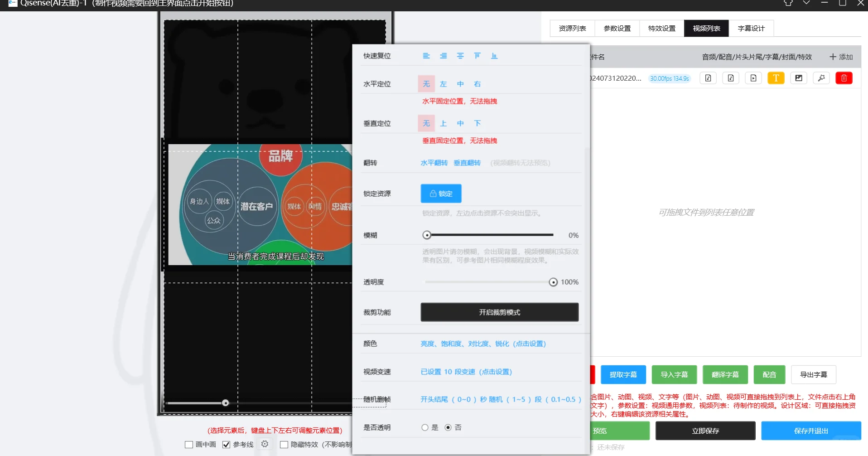
Task: Uncheck the 参考线 checkbox
Action: click(x=226, y=445)
